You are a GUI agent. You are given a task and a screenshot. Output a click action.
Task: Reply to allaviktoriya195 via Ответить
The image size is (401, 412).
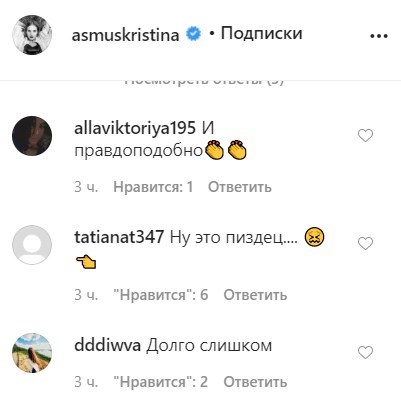coord(240,187)
